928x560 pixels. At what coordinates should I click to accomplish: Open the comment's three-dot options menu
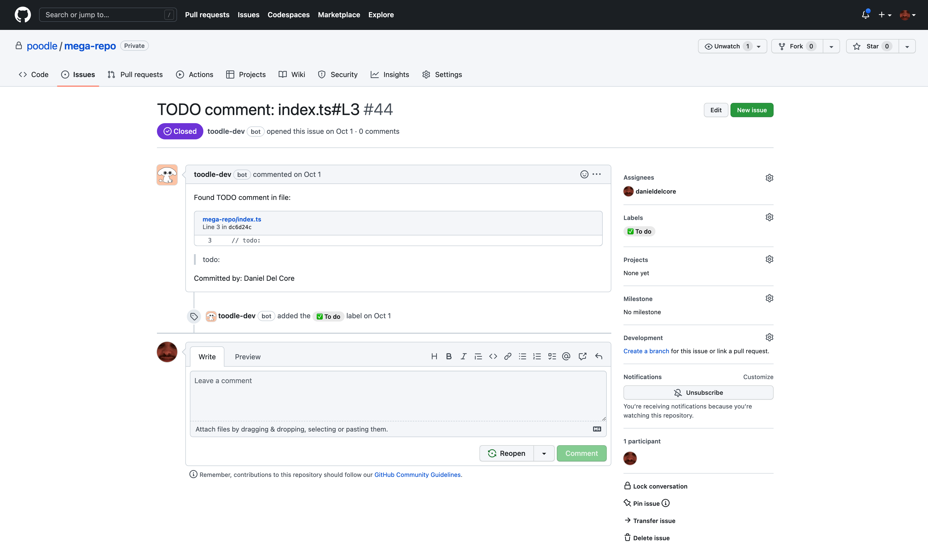(597, 174)
